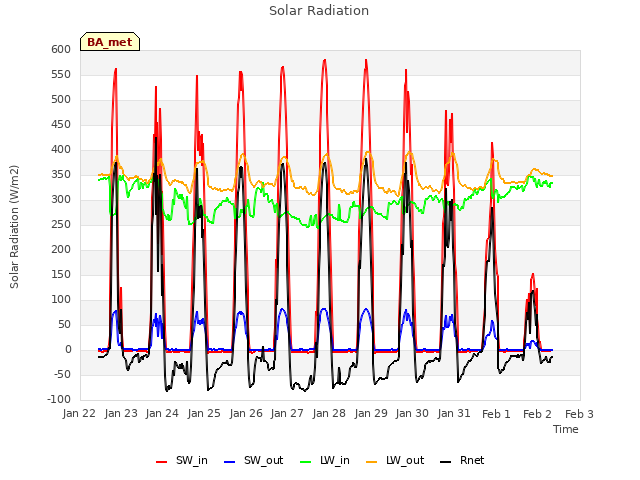Click the Time x-axis title

pyautogui.click(x=566, y=429)
